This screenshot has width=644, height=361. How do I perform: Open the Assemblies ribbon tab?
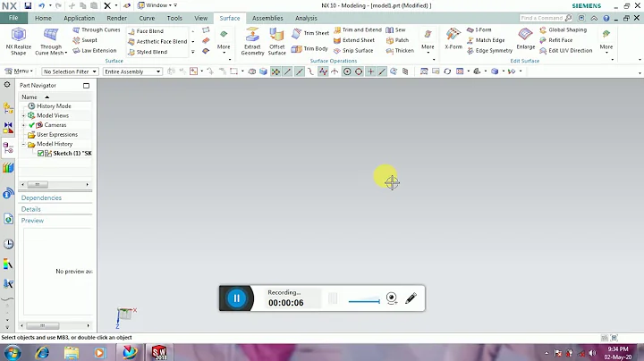[x=267, y=18]
